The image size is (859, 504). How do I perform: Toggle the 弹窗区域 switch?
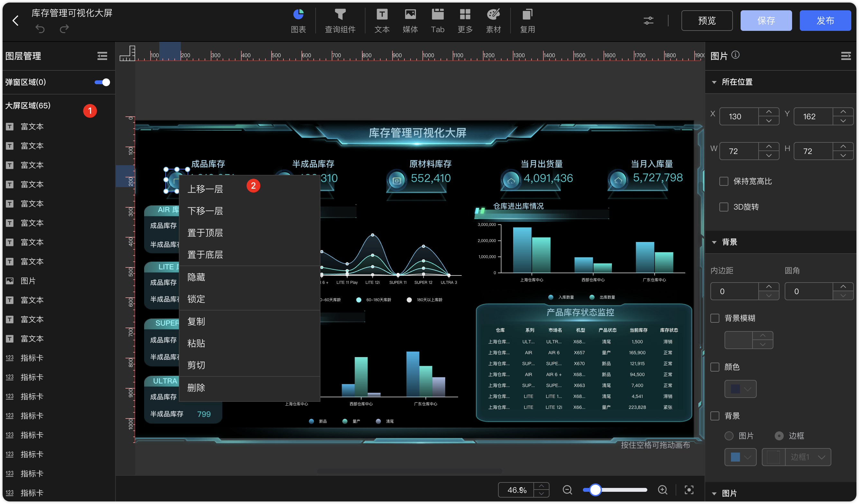(102, 82)
